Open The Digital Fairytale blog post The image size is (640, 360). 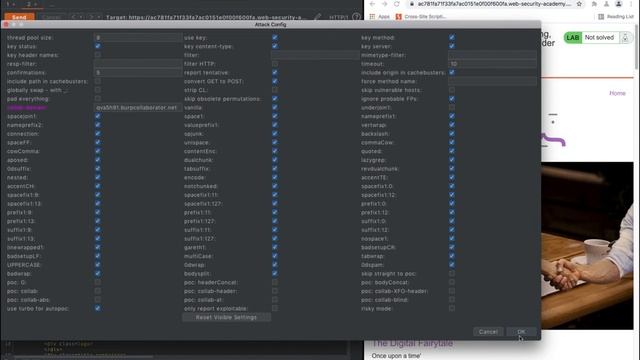(x=412, y=343)
